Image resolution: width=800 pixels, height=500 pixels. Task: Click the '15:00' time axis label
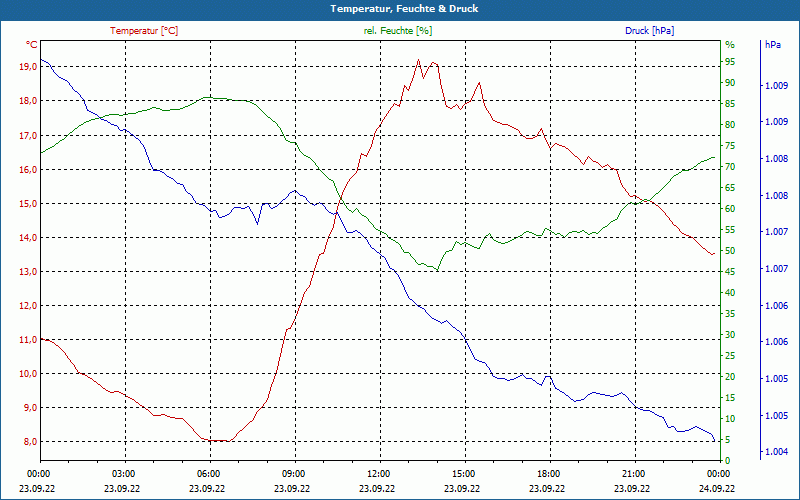(x=462, y=474)
